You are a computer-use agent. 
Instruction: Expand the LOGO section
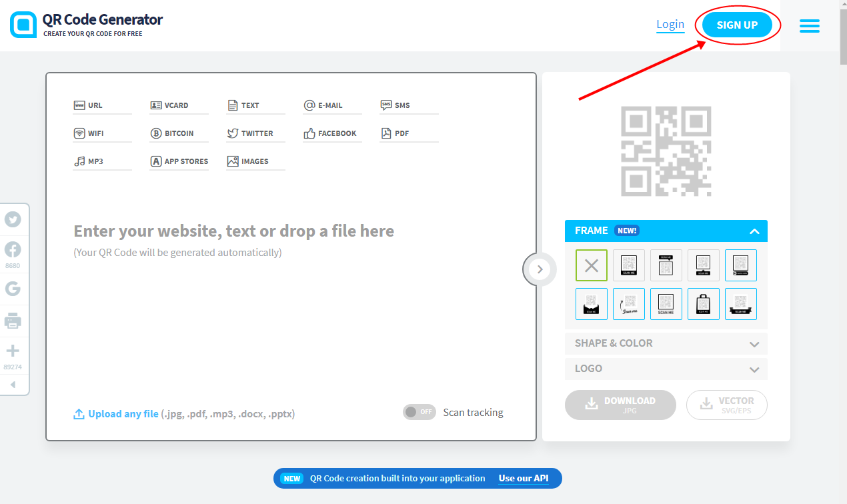coord(666,369)
